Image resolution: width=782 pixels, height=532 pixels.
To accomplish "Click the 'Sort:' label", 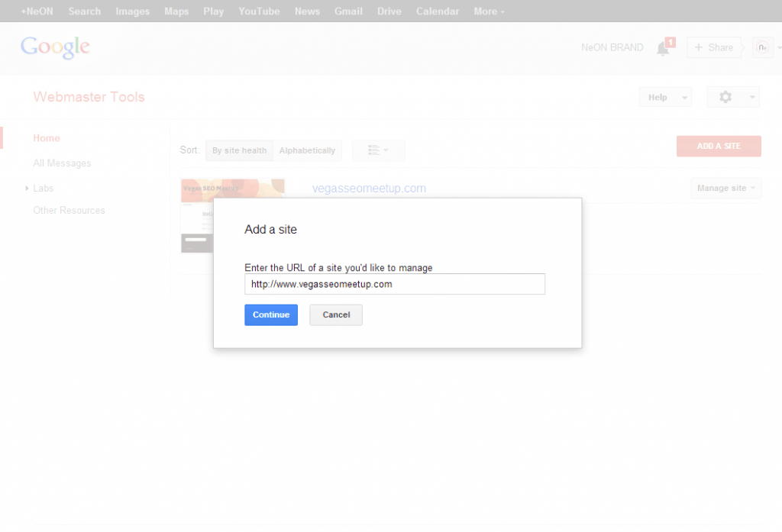I will (x=189, y=150).
